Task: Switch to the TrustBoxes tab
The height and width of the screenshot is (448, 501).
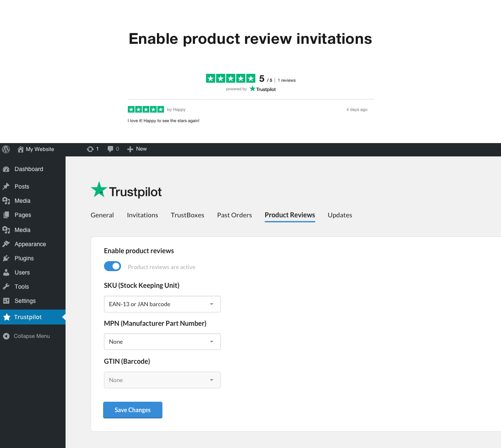Action: coord(187,215)
